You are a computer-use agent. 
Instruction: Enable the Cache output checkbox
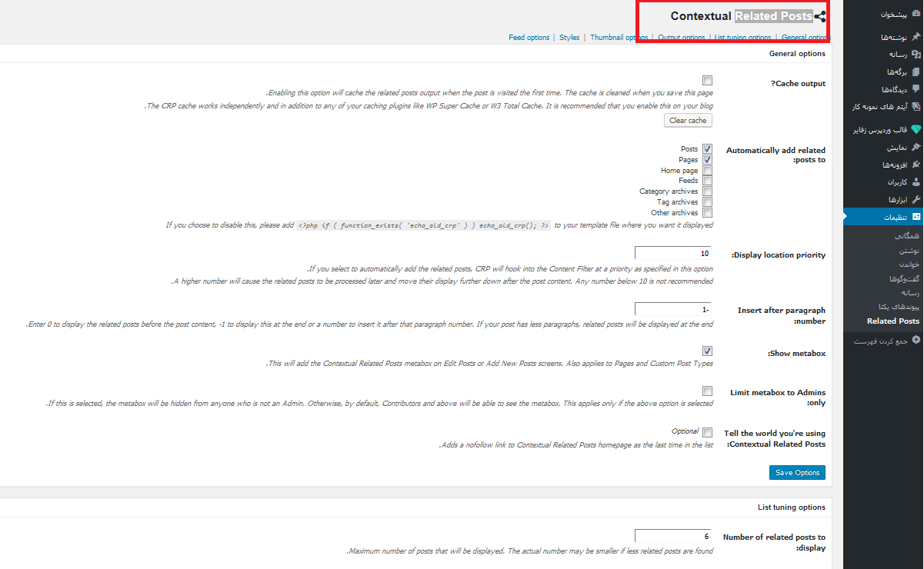click(x=707, y=80)
